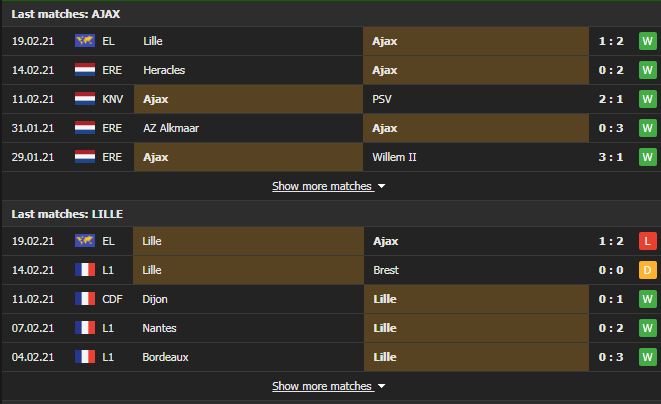Click the green W badge in the Dijon row

pyautogui.click(x=648, y=299)
